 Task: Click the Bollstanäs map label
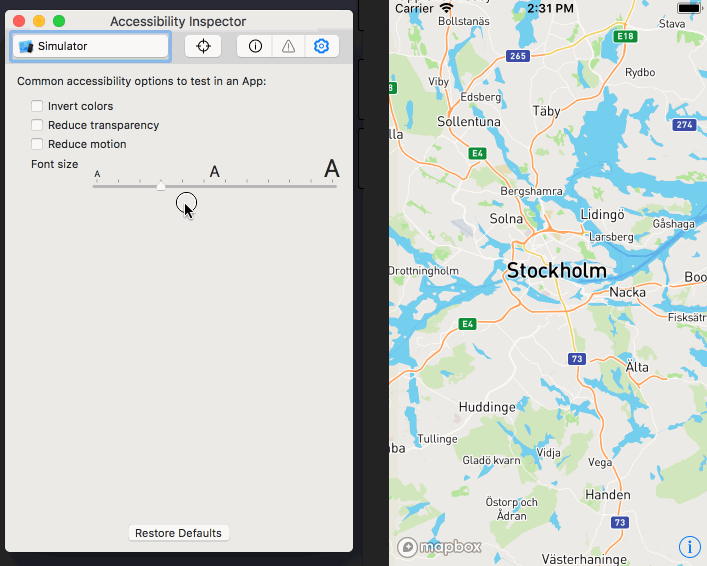tap(464, 21)
